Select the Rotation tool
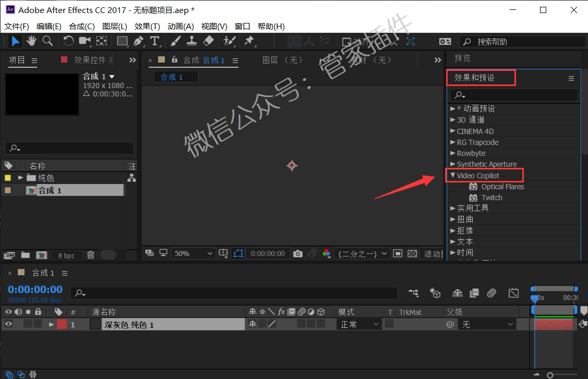588x379 pixels. coord(68,41)
